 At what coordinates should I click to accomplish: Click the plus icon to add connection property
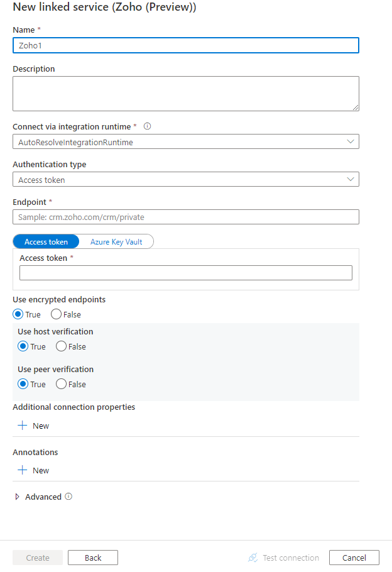click(21, 426)
